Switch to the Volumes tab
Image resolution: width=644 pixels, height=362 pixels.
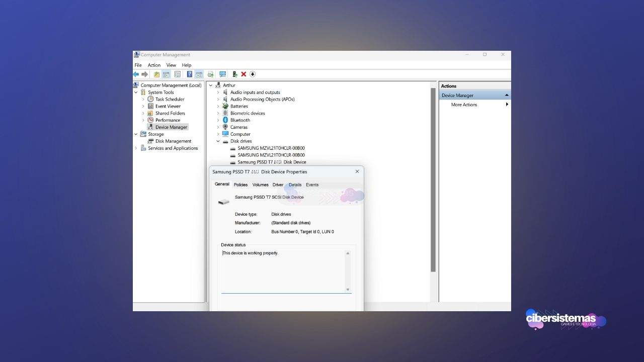(x=260, y=185)
